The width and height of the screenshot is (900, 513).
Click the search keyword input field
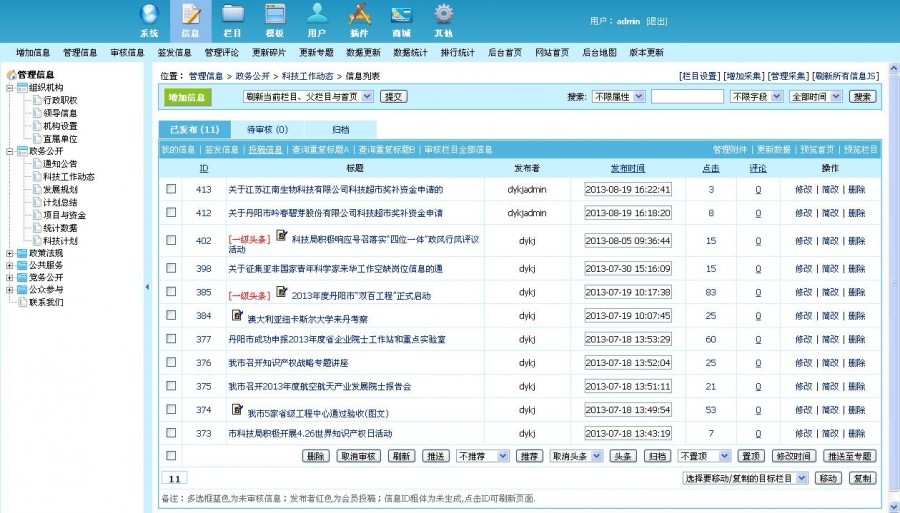[687, 97]
